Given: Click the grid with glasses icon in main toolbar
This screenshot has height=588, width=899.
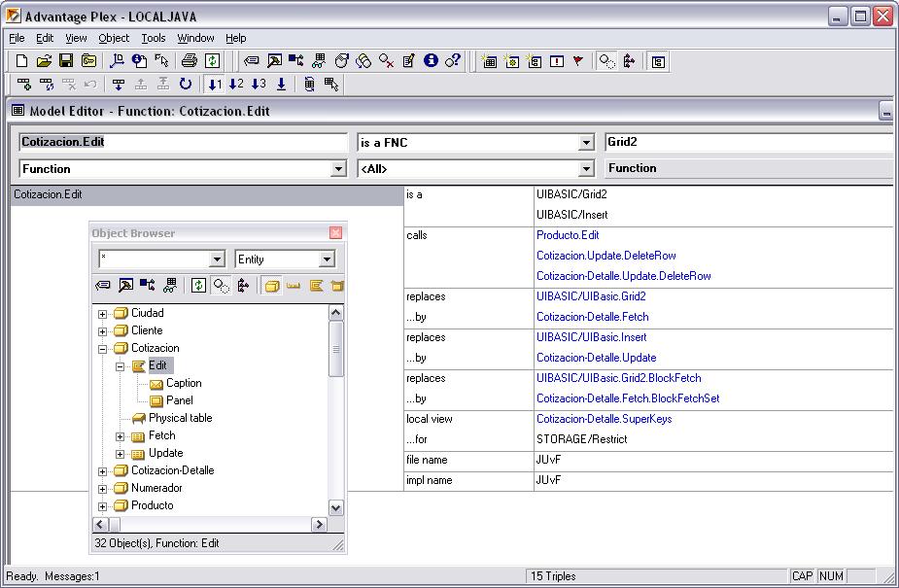Looking at the screenshot, I should coord(319,61).
